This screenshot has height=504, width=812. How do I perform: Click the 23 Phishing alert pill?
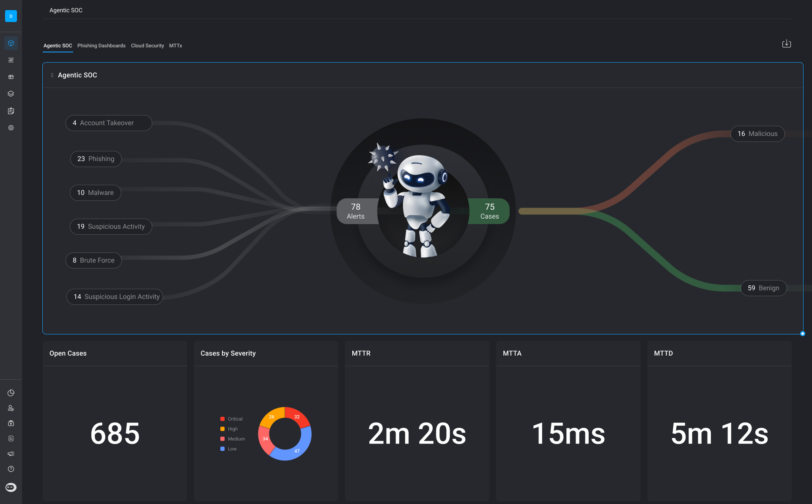coord(96,159)
